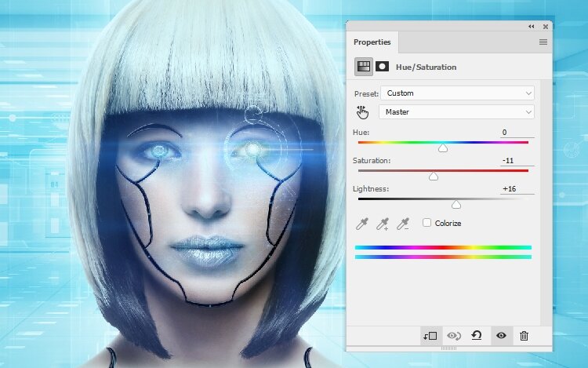Toggle the adjustment layer visibility eye
Image resolution: width=588 pixels, height=368 pixels.
[501, 335]
